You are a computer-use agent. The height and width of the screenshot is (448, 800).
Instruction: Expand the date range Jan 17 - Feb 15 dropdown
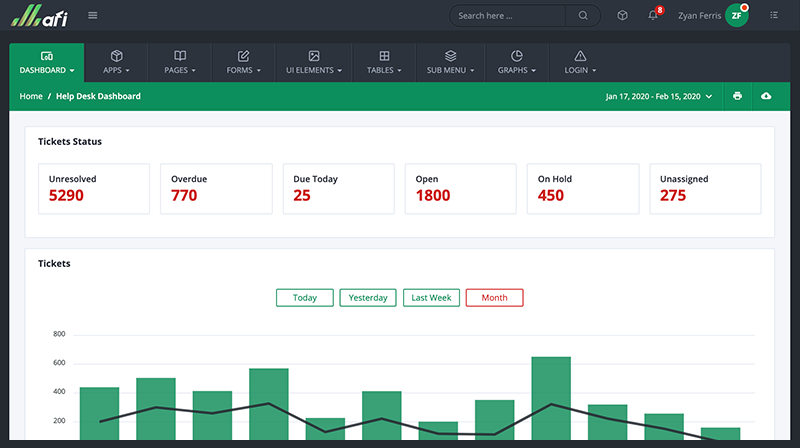click(x=660, y=96)
